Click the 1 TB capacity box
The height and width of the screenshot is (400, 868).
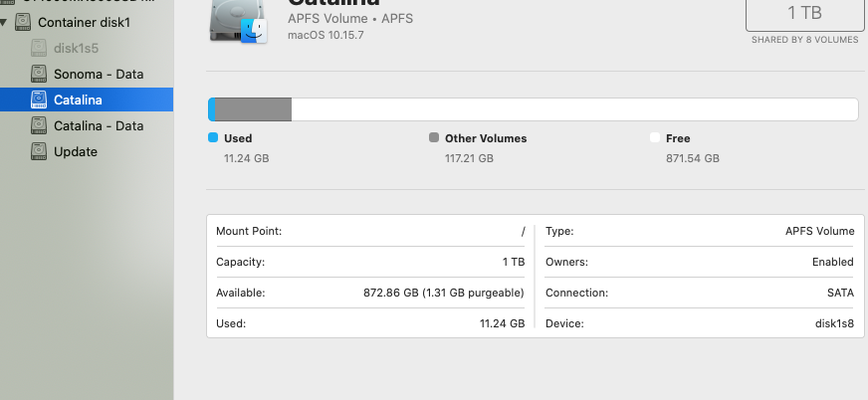(x=805, y=13)
